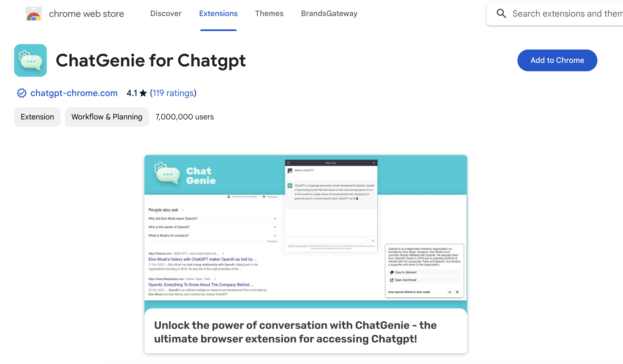Click the Extension category tag
Screen dimensions: 623x364
click(x=37, y=116)
